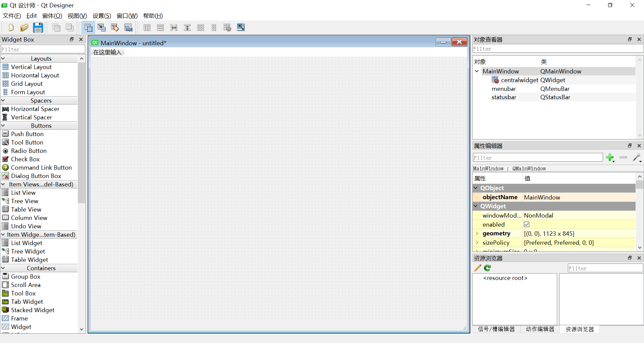Click the Widget Box vertical scrollbar

[82, 132]
